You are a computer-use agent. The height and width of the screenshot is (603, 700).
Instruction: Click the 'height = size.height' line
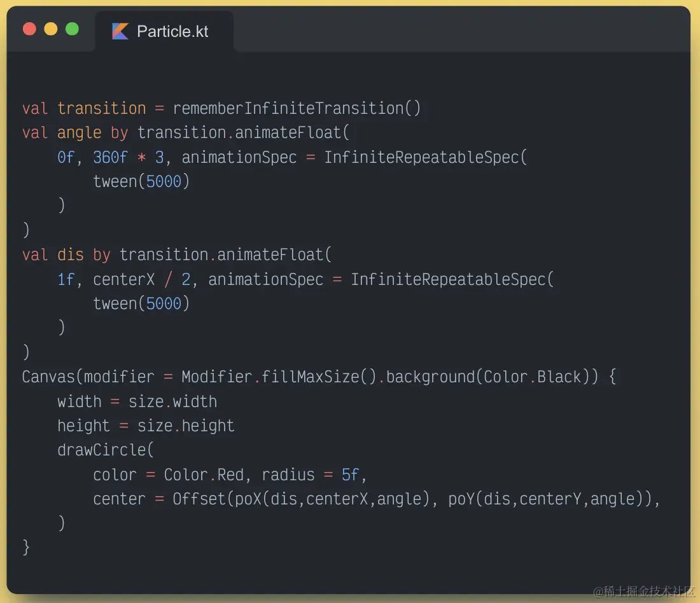(x=146, y=426)
